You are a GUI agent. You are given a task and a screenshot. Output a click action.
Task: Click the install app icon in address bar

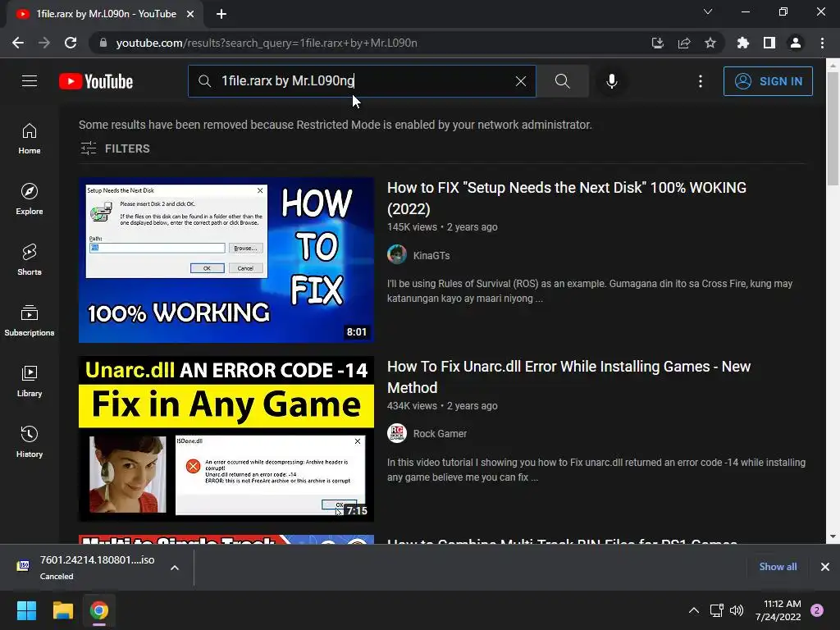tap(657, 43)
